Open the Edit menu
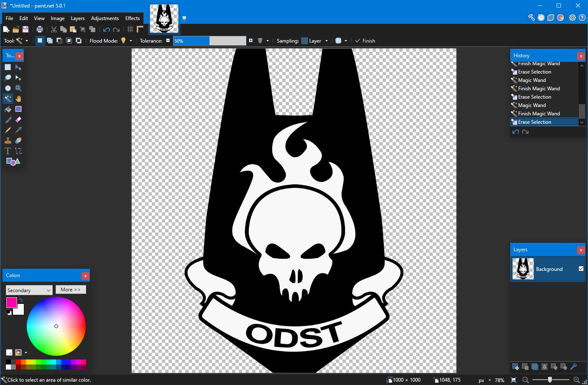Image resolution: width=588 pixels, height=385 pixels. (23, 18)
